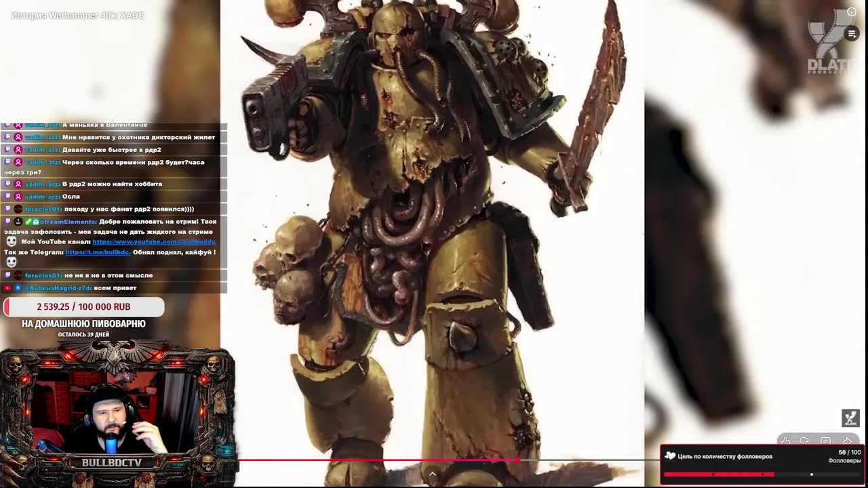This screenshot has width=868, height=488.
Task: Click the Twitch badge beside StreamElements message
Action: [7, 222]
